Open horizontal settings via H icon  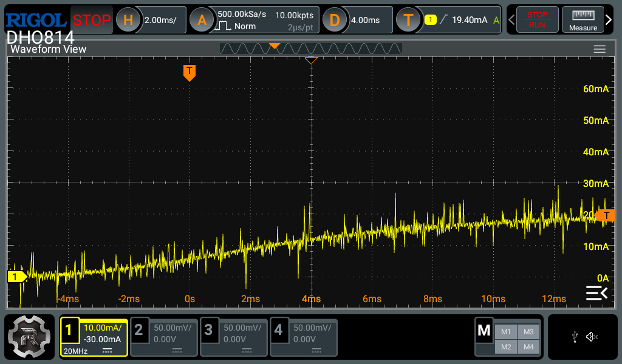[128, 20]
